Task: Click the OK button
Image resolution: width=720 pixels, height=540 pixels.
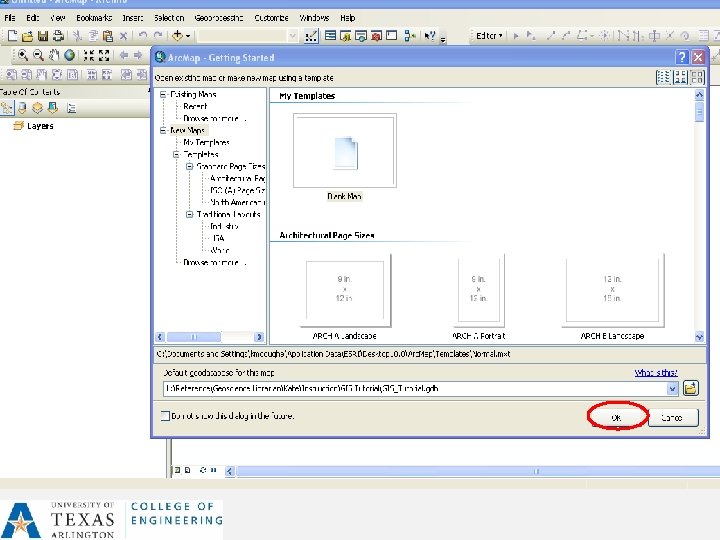Action: (x=617, y=417)
